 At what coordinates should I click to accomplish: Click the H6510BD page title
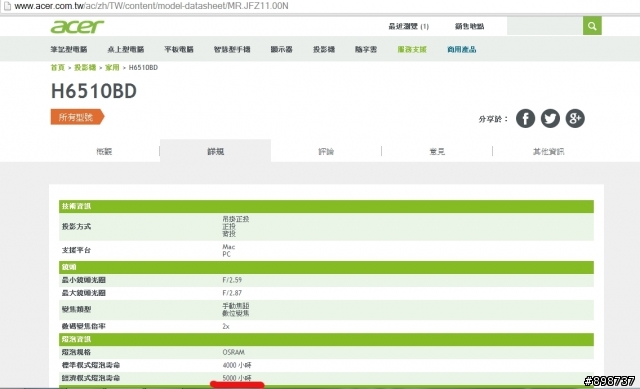pos(93,91)
